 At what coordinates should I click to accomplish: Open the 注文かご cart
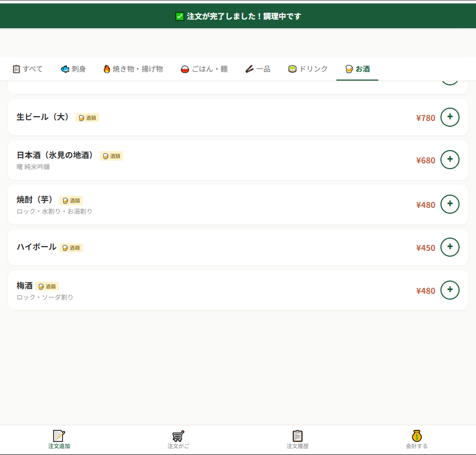tap(178, 440)
